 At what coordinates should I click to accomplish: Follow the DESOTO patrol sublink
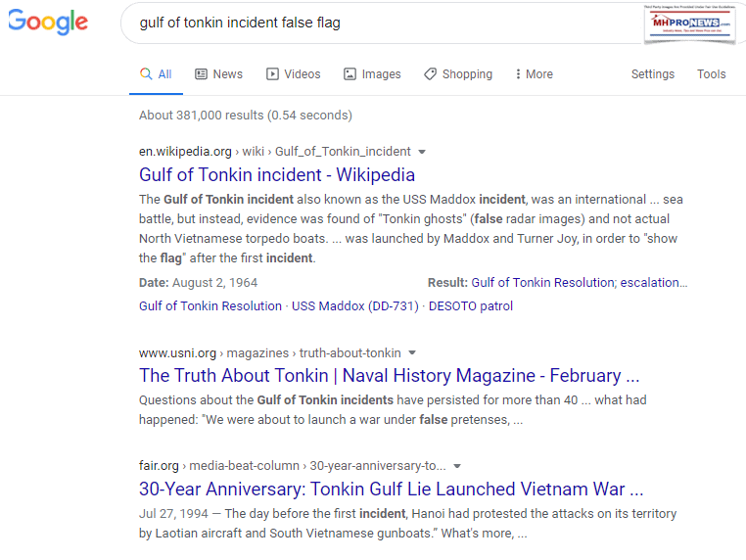pyautogui.click(x=471, y=305)
